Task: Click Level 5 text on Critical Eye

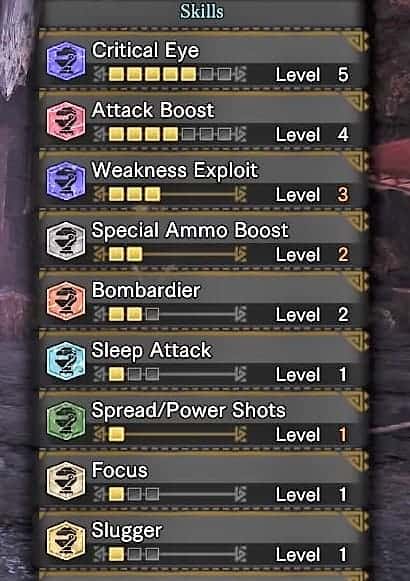Action: [x=312, y=74]
